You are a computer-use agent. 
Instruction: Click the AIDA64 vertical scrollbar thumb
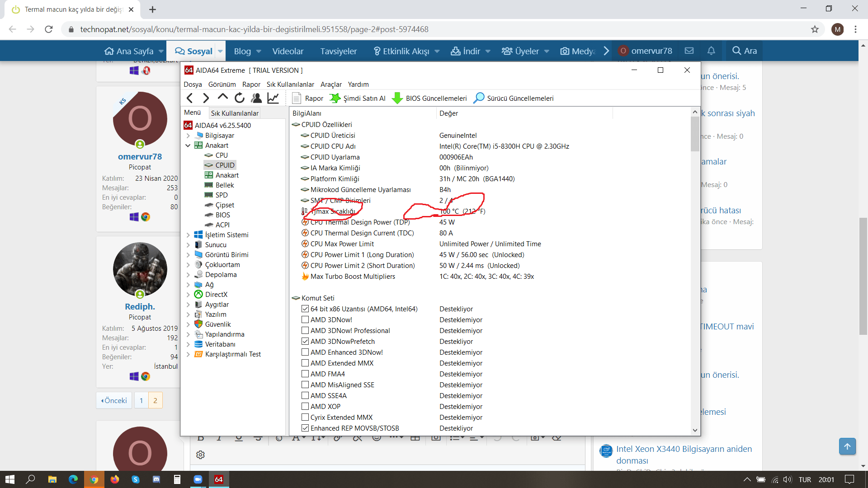[695, 134]
